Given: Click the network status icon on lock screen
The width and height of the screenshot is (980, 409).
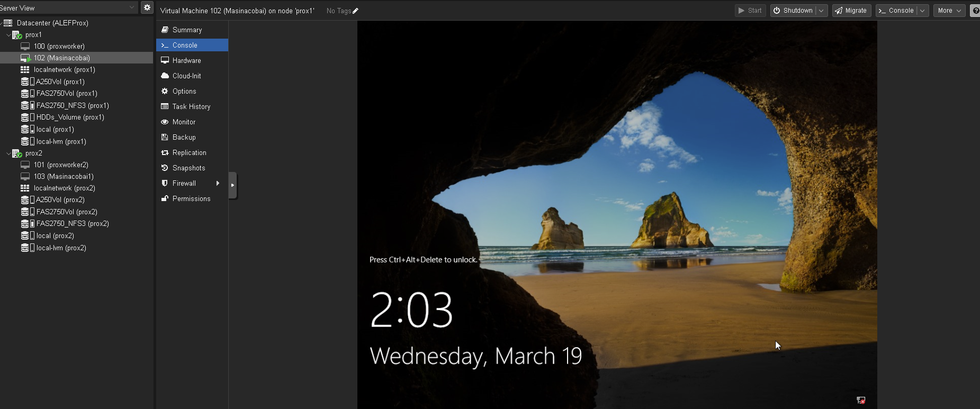Looking at the screenshot, I should [x=861, y=401].
